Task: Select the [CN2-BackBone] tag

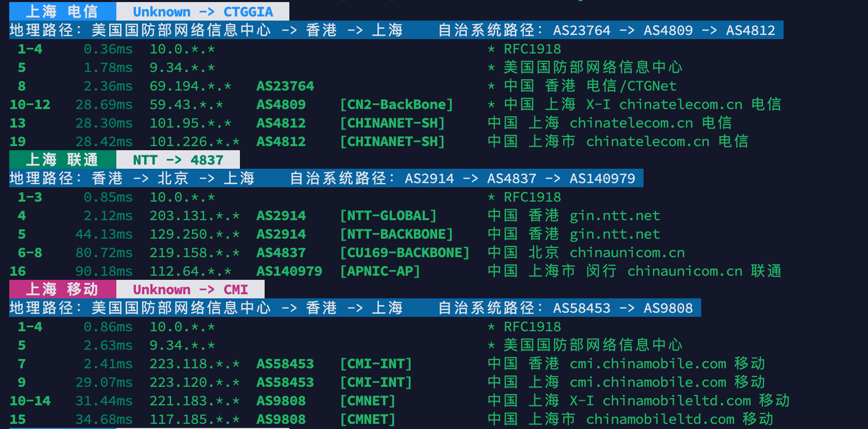Action: 396,104
